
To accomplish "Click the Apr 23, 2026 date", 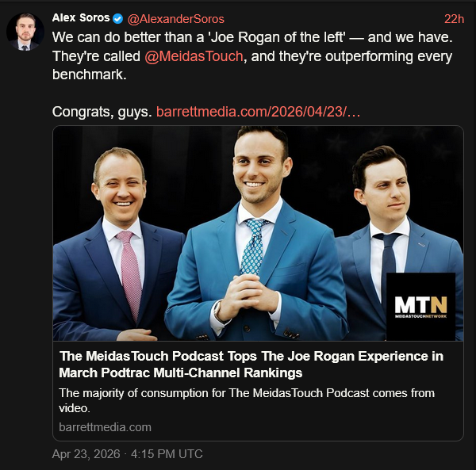I will [x=83, y=454].
